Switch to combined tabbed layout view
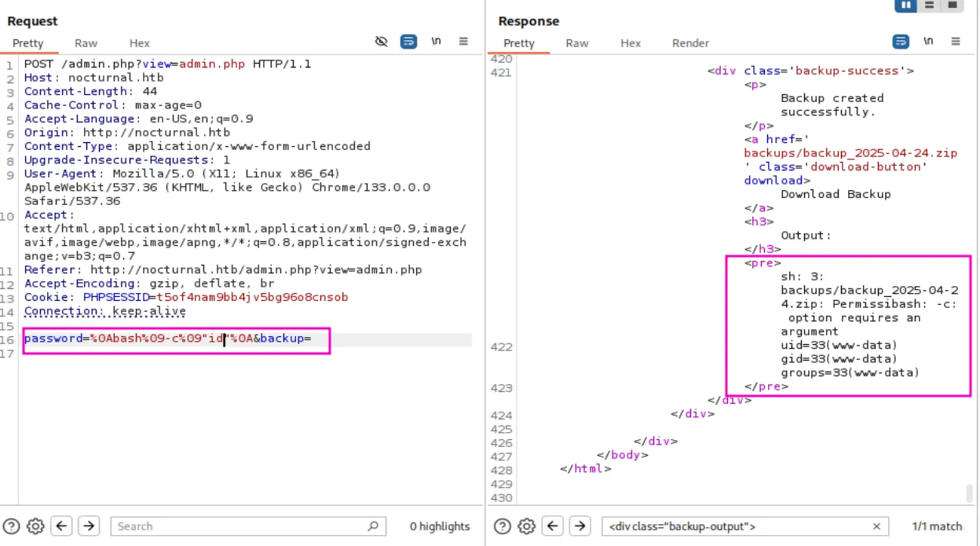The height and width of the screenshot is (546, 980). click(952, 5)
